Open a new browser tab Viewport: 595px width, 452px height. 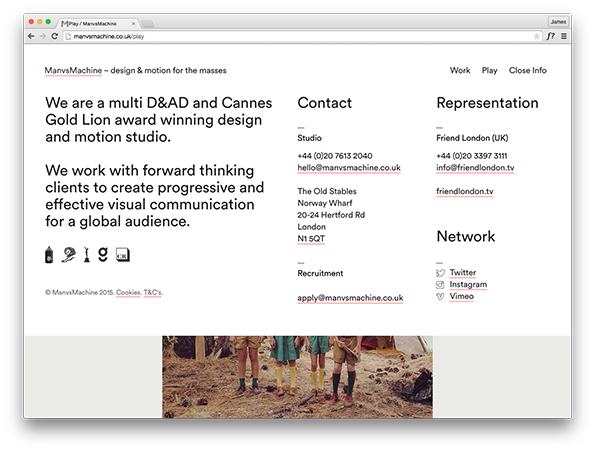(x=147, y=24)
